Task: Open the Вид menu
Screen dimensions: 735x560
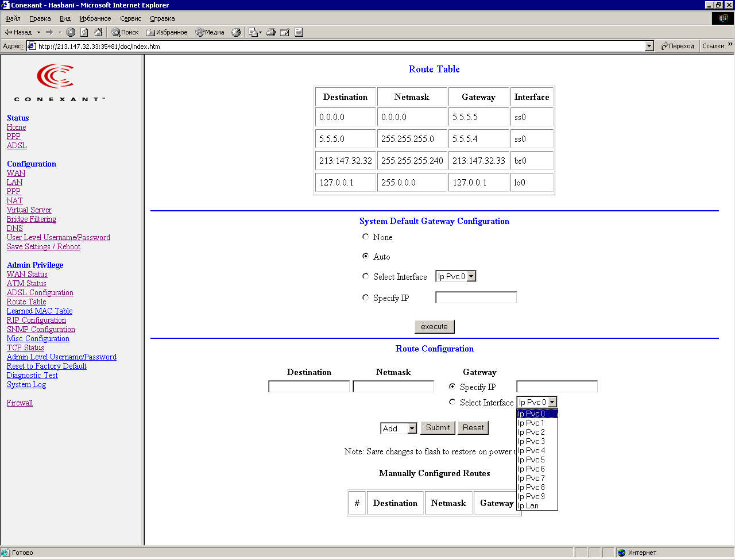Action: coord(65,18)
